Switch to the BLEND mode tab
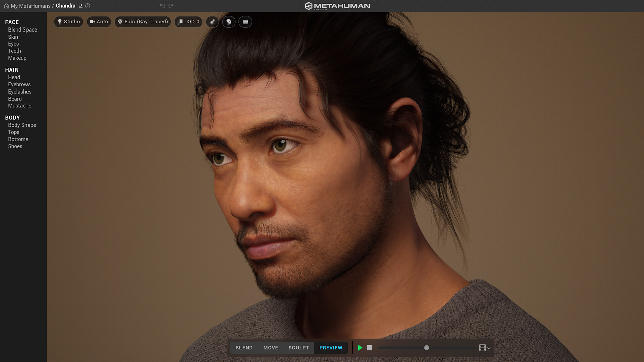Image resolution: width=644 pixels, height=362 pixels. coord(244,348)
